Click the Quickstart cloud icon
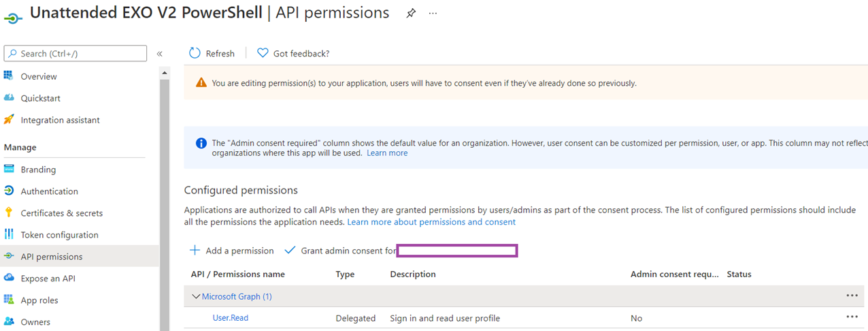 9,98
